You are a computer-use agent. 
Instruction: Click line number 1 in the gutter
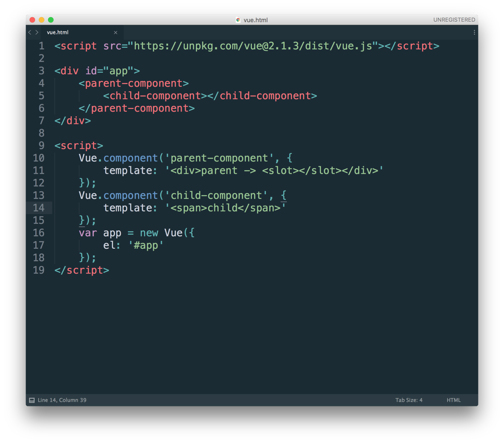pos(41,46)
